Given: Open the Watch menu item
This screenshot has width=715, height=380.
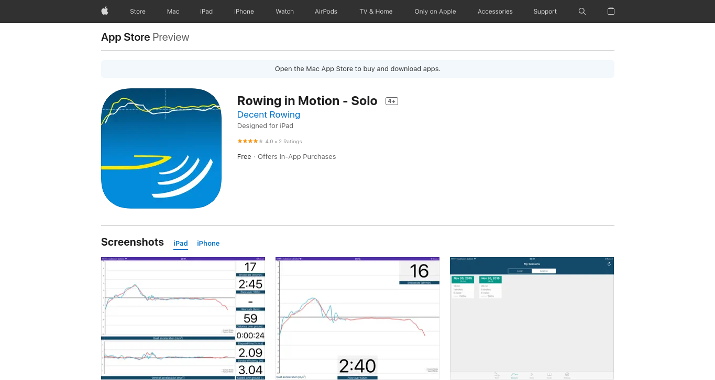Looking at the screenshot, I should coord(285,11).
